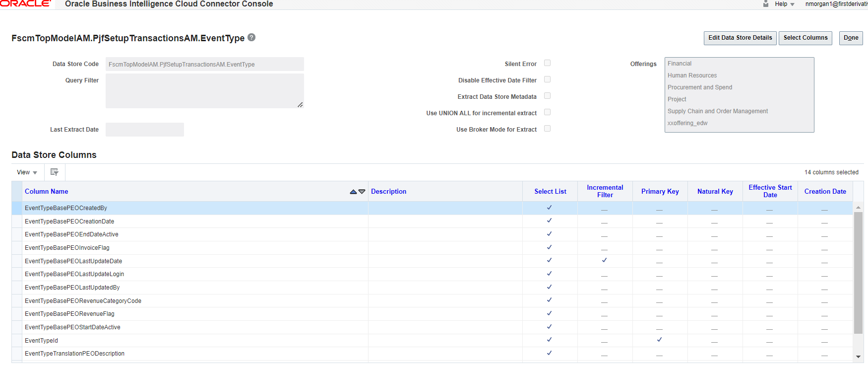Screen dimensions: 868x370
Task: Click Select List checkmark for EventTypeBasePEORevenueFlag
Action: coord(549,313)
